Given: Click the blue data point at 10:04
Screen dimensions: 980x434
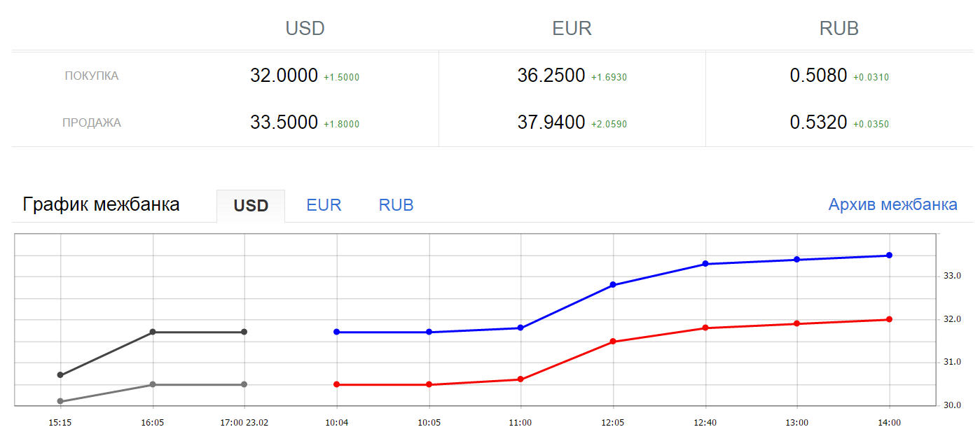Looking at the screenshot, I should click(337, 332).
